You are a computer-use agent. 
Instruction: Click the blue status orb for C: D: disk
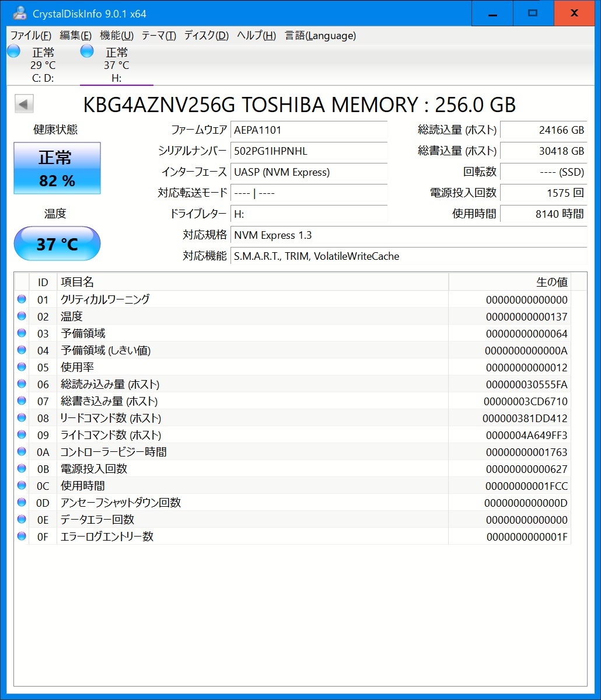(14, 51)
